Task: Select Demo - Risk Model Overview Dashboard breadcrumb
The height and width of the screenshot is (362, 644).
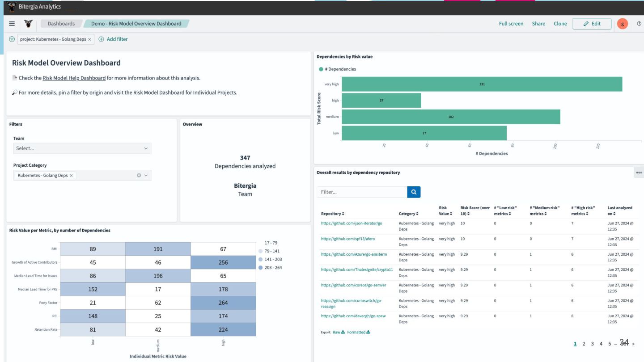Action: (136, 24)
